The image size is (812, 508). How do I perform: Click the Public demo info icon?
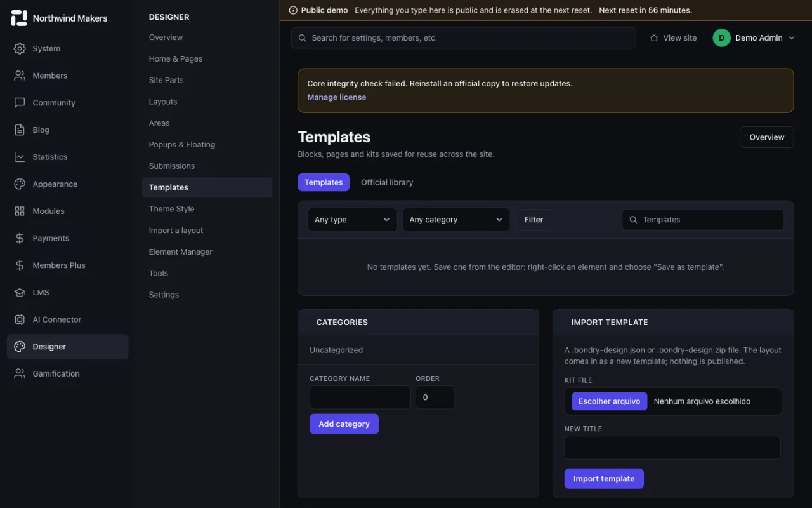293,10
